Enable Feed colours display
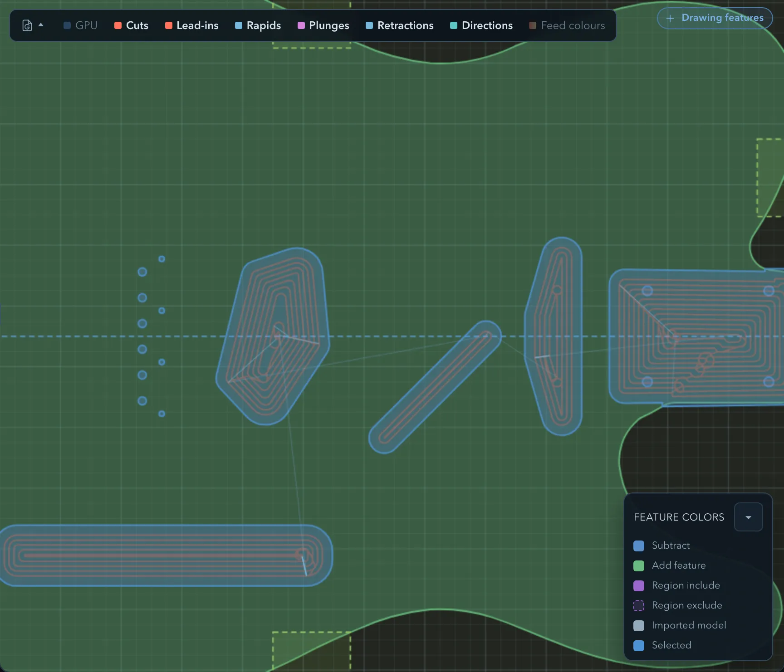 click(x=567, y=25)
